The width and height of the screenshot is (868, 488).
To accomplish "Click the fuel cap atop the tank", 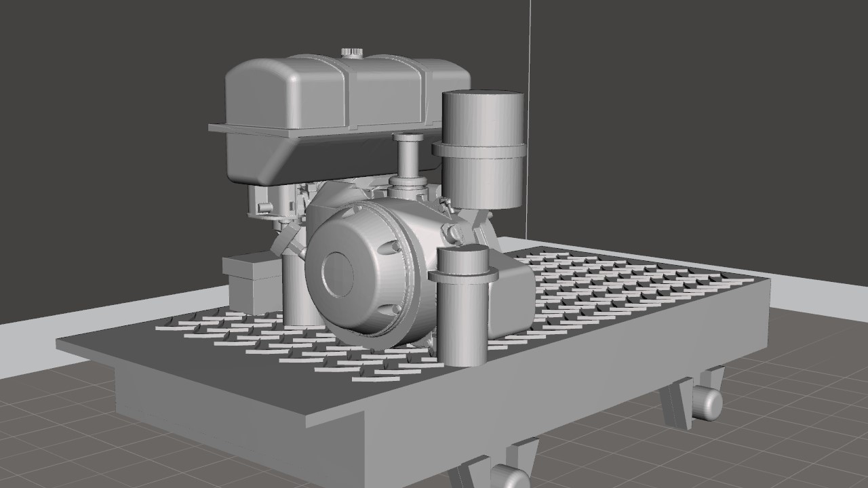I will click(x=352, y=52).
